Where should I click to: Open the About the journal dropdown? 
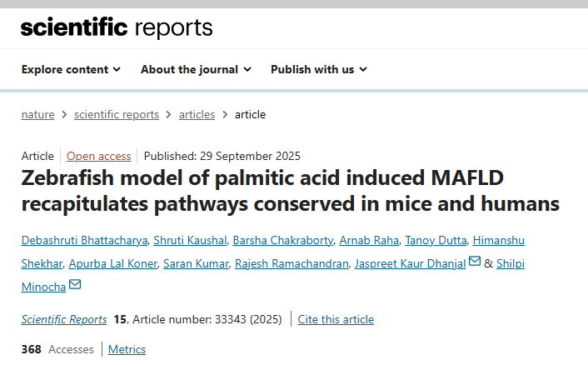pyautogui.click(x=196, y=69)
